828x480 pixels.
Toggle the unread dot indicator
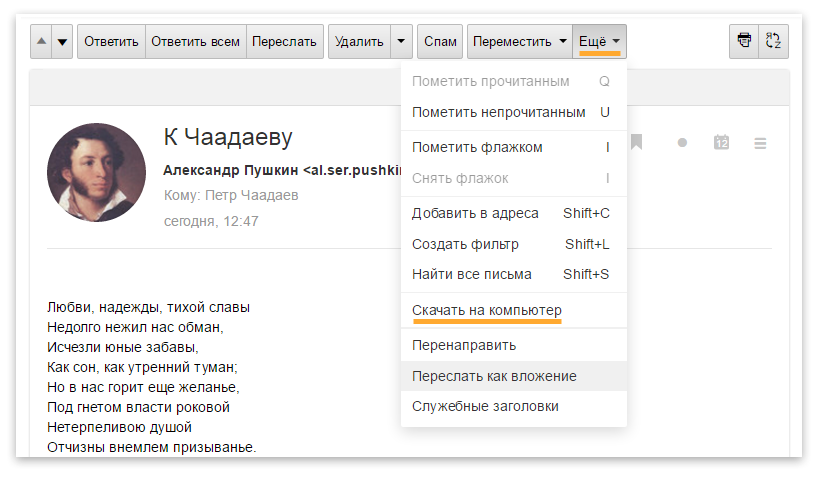(x=682, y=143)
